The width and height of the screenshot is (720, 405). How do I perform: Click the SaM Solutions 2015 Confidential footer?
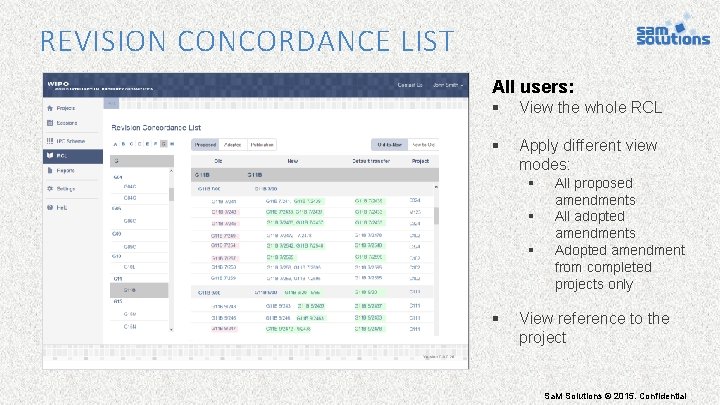pos(615,396)
